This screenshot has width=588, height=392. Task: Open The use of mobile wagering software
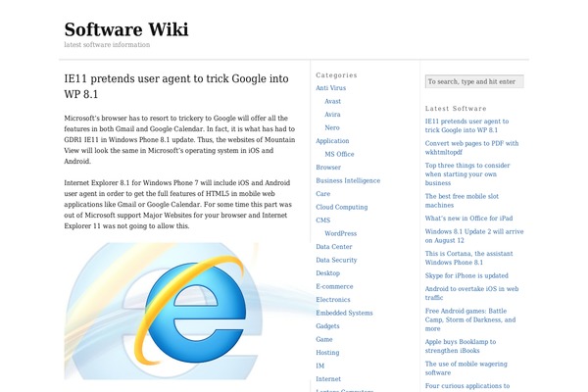click(x=466, y=368)
